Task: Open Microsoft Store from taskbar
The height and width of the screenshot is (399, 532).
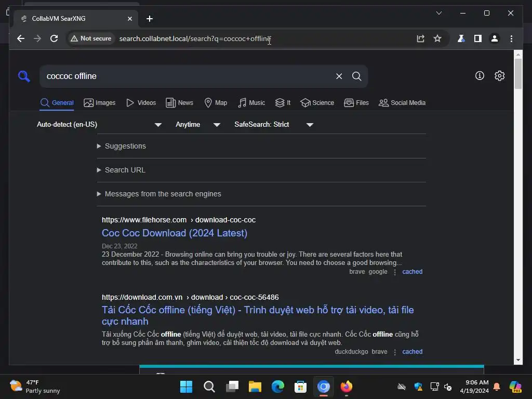Action: point(300,387)
